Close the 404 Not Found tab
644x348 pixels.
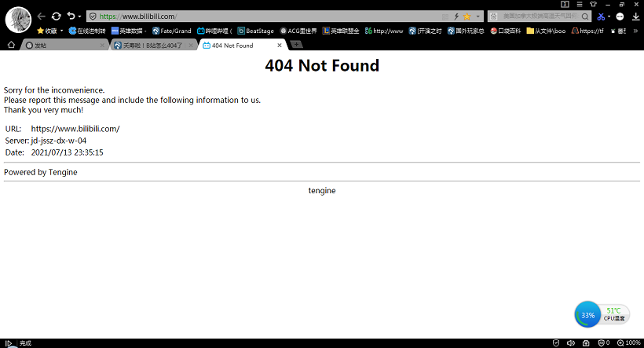[280, 46]
